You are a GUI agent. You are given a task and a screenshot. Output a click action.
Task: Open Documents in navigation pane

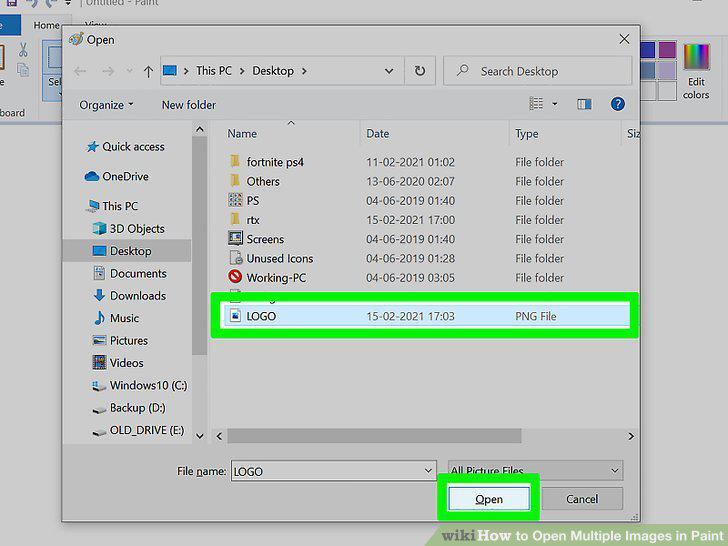(130, 273)
